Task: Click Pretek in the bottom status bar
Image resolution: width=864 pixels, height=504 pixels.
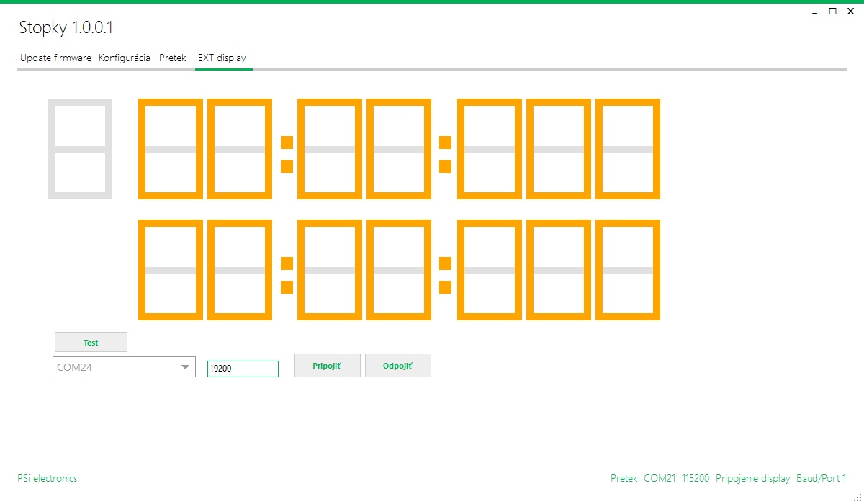Action: point(624,478)
